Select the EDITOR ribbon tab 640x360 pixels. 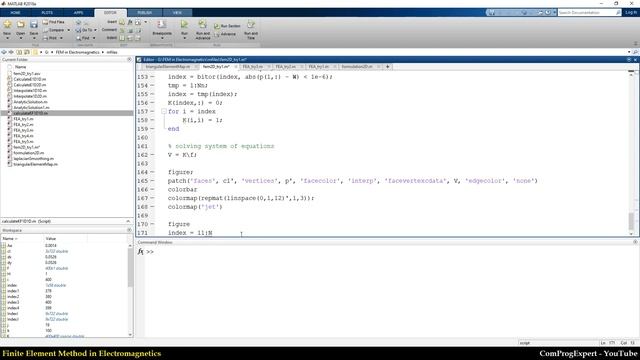tap(110, 13)
